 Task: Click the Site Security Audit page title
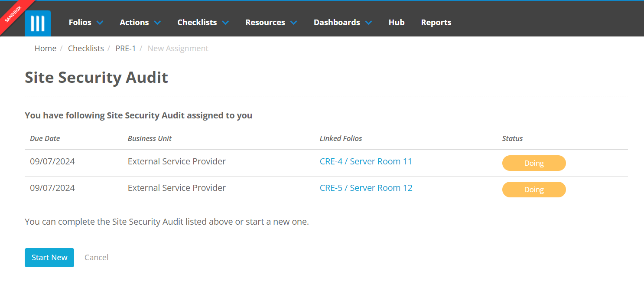pyautogui.click(x=96, y=77)
